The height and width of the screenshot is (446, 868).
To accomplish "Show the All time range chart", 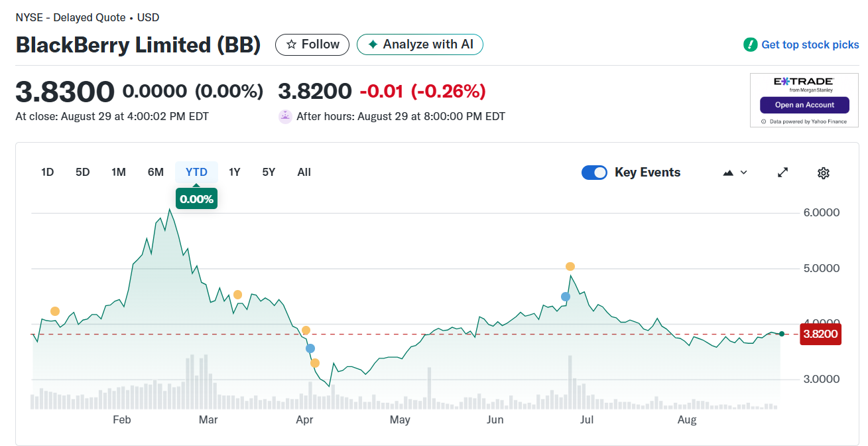I will (304, 172).
